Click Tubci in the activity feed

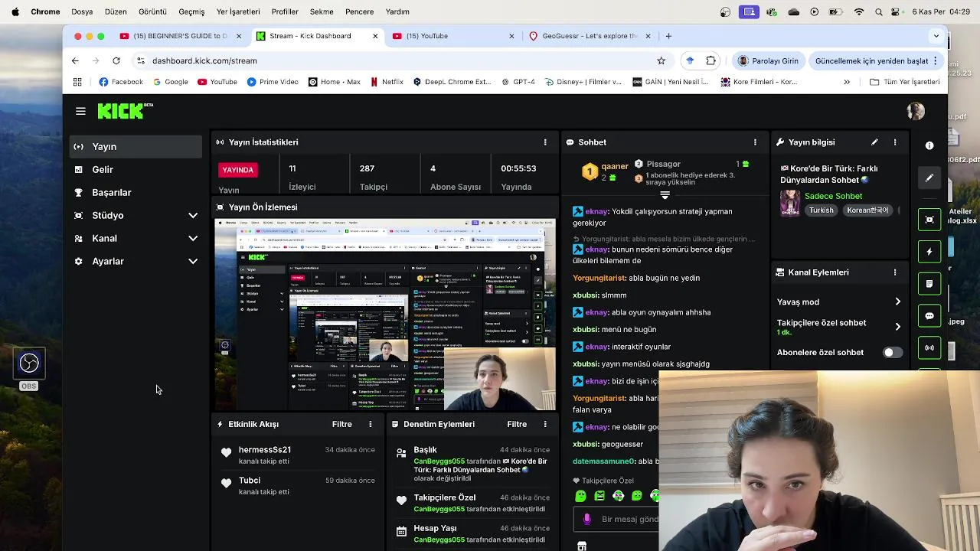click(x=250, y=481)
